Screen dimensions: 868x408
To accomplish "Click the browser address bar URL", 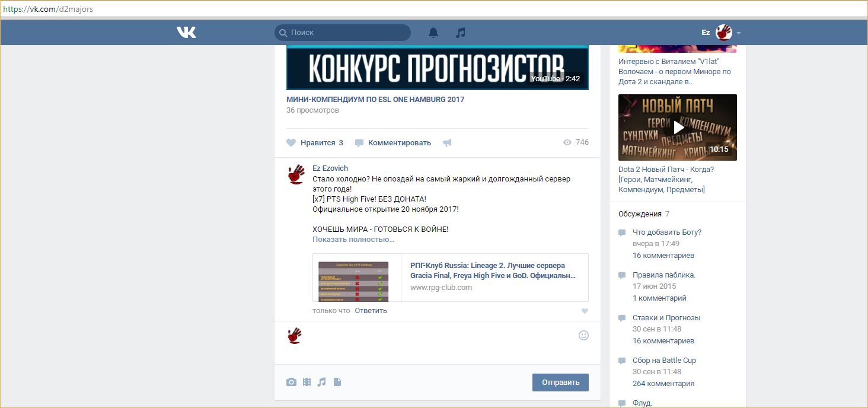I will 48,9.
